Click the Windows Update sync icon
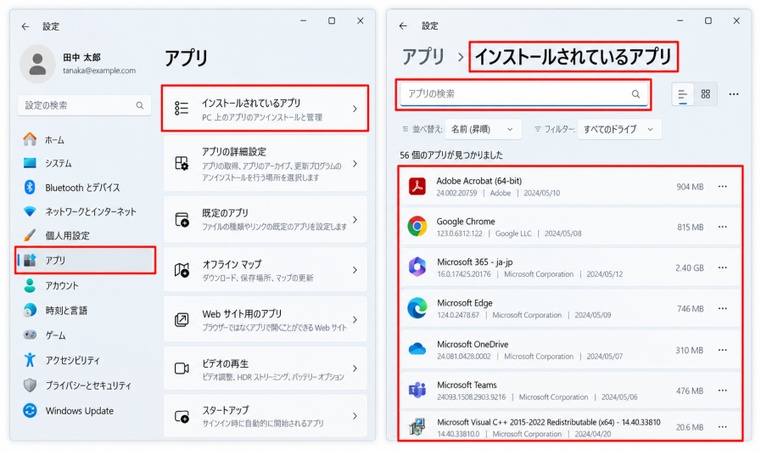This screenshot has width=761, height=450. (30, 411)
